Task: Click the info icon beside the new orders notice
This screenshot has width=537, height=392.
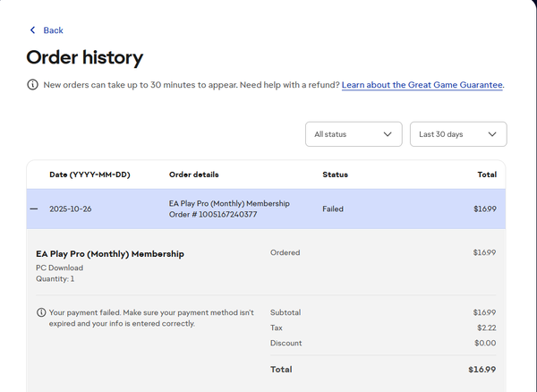Action: 33,85
